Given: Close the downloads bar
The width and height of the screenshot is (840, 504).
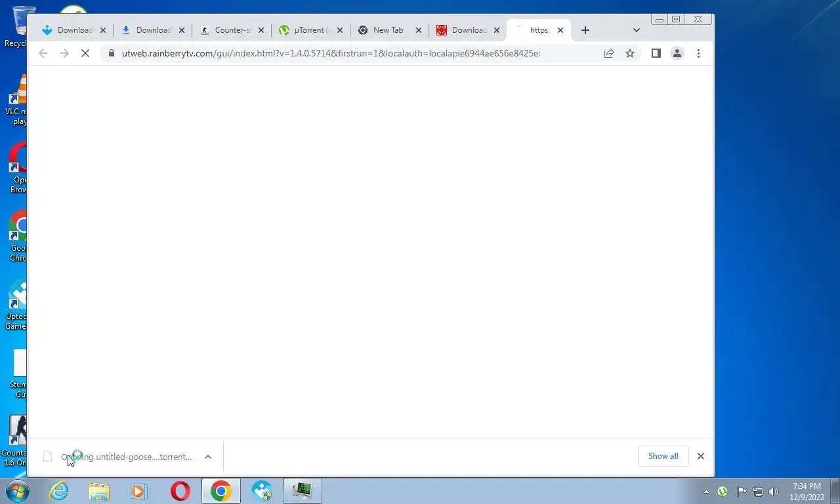Looking at the screenshot, I should [x=700, y=456].
